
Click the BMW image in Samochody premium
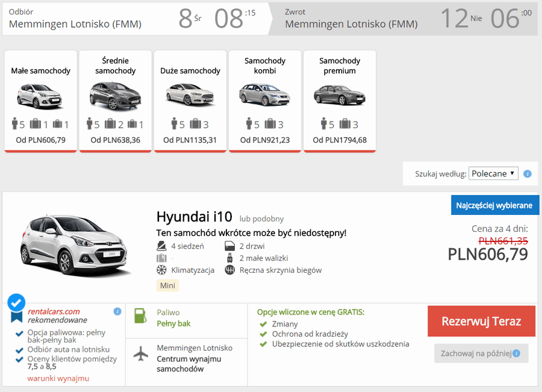pyautogui.click(x=340, y=95)
